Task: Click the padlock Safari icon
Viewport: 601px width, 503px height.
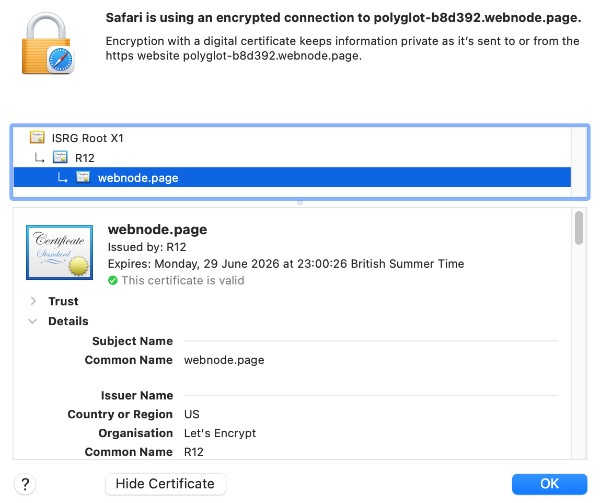Action: (x=48, y=43)
